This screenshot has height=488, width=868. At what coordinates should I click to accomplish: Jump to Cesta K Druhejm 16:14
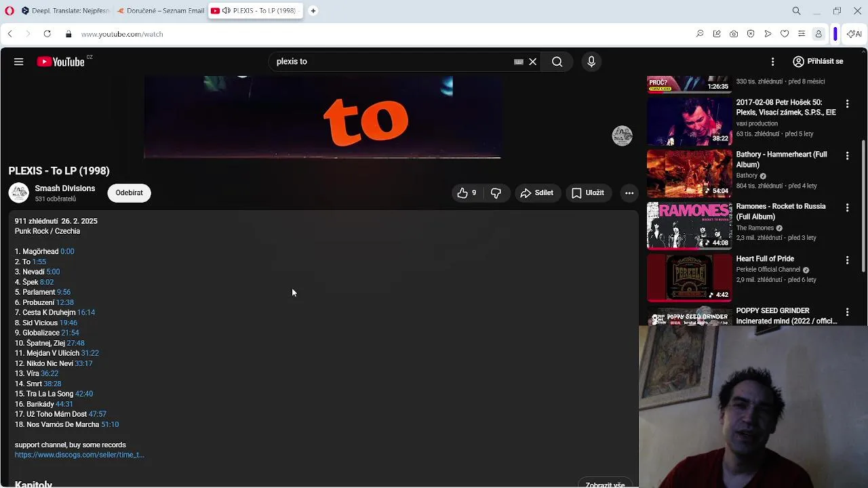coord(86,312)
